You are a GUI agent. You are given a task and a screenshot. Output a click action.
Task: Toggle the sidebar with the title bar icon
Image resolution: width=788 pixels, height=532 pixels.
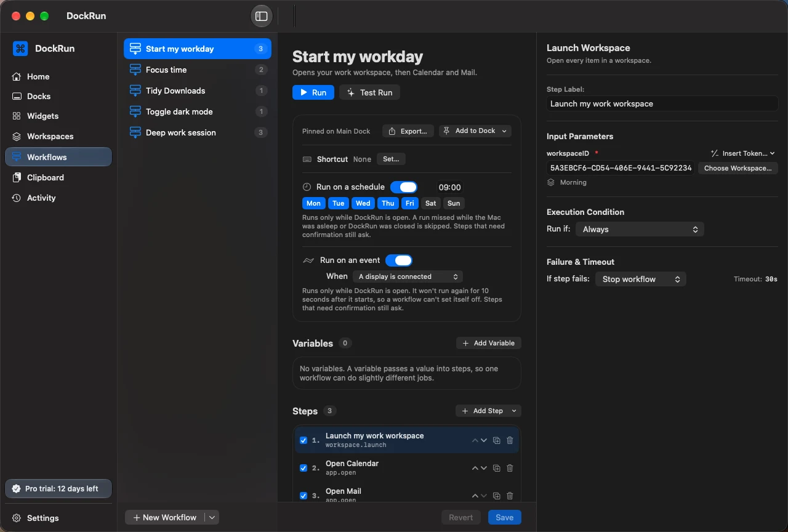click(262, 16)
